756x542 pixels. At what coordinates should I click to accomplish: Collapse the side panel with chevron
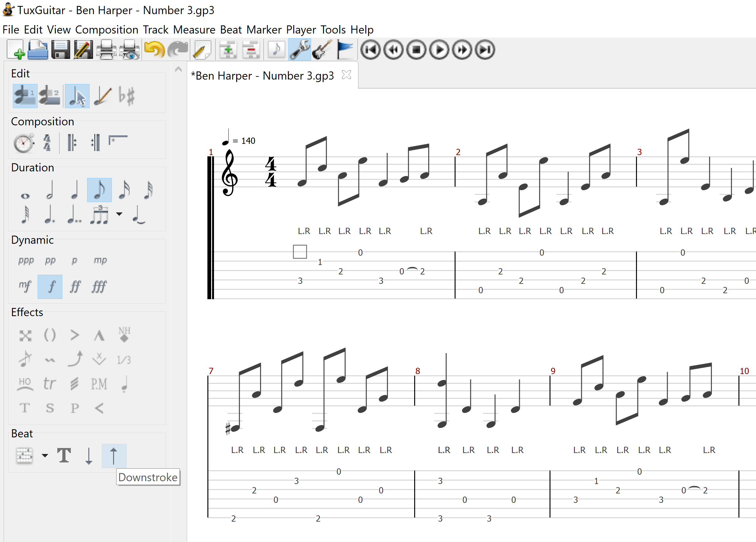(x=178, y=69)
